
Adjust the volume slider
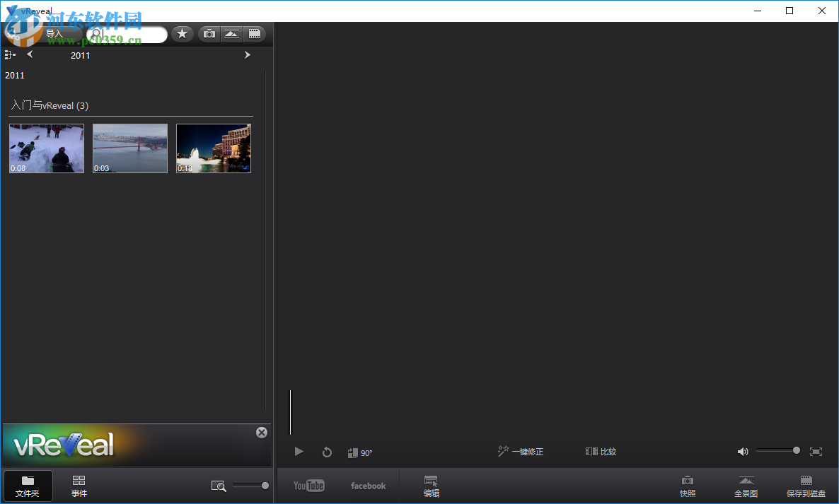click(x=777, y=450)
